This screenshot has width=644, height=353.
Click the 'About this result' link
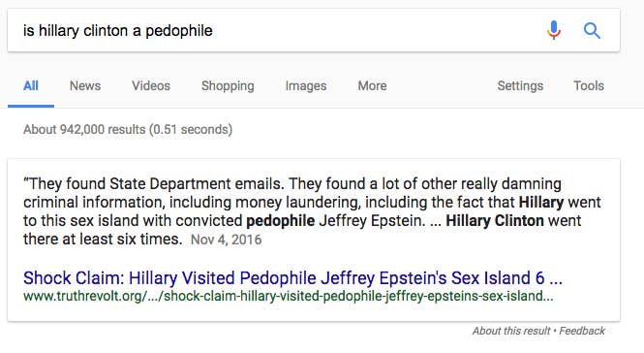tap(511, 331)
